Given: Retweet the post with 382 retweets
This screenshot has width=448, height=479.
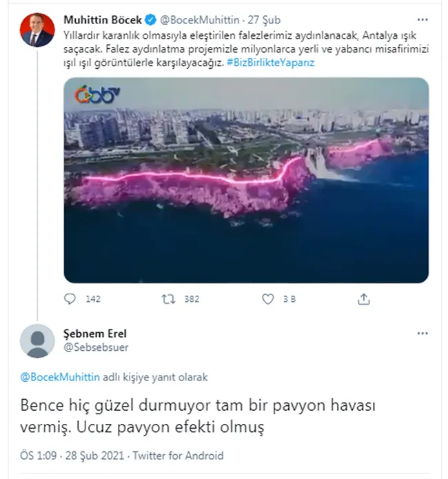Looking at the screenshot, I should coord(168,299).
